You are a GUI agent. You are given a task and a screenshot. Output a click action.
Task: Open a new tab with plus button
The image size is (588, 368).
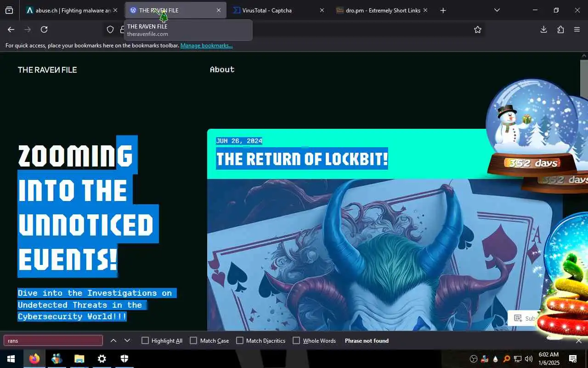point(443,10)
